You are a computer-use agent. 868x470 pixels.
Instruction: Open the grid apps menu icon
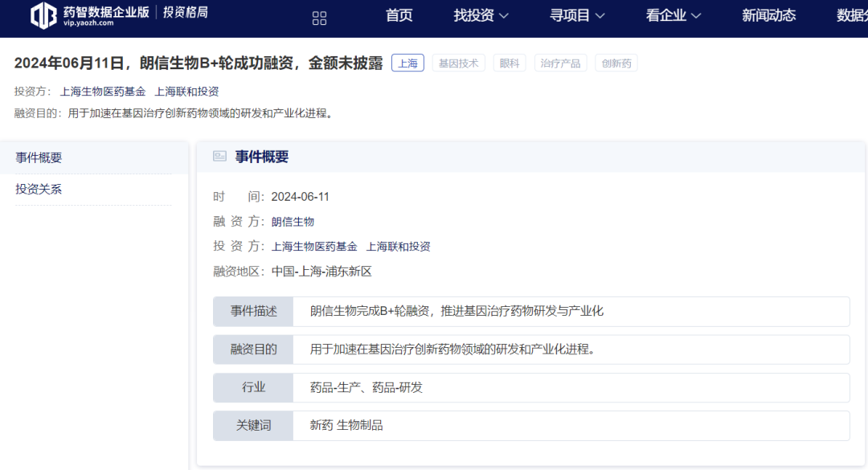[x=319, y=18]
